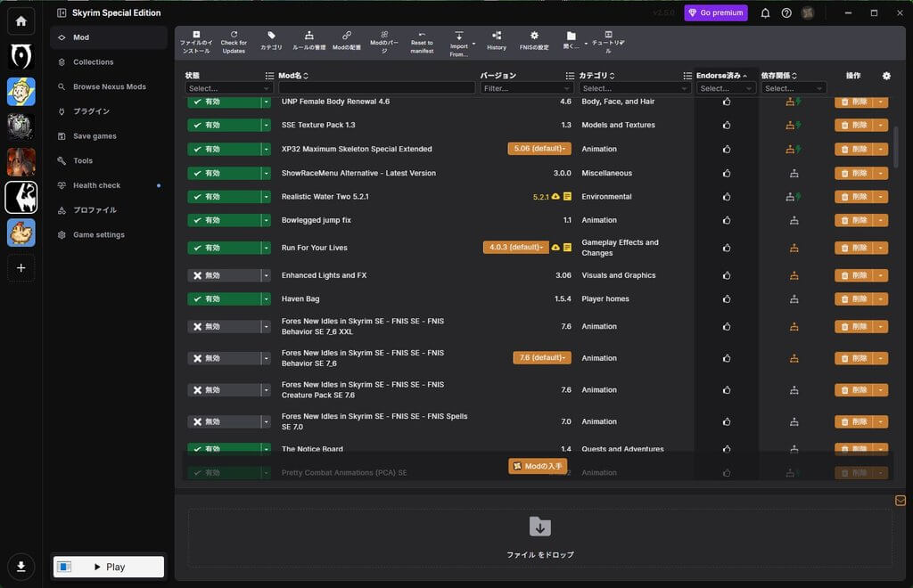Toggle 有効 status of ShowRaceMenu Alternative

click(224, 174)
